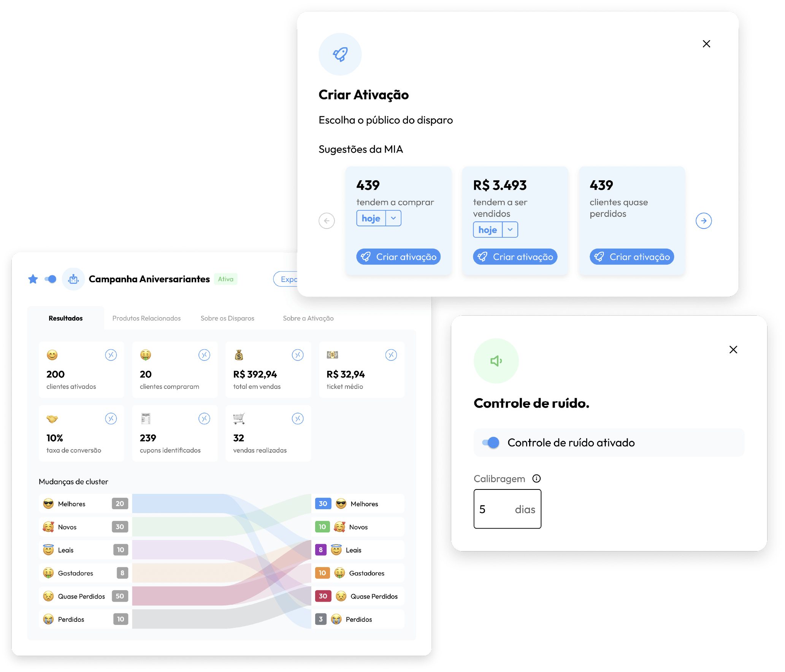Click the circular icon on ticket médio card
The width and height of the screenshot is (785, 672).
[391, 355]
